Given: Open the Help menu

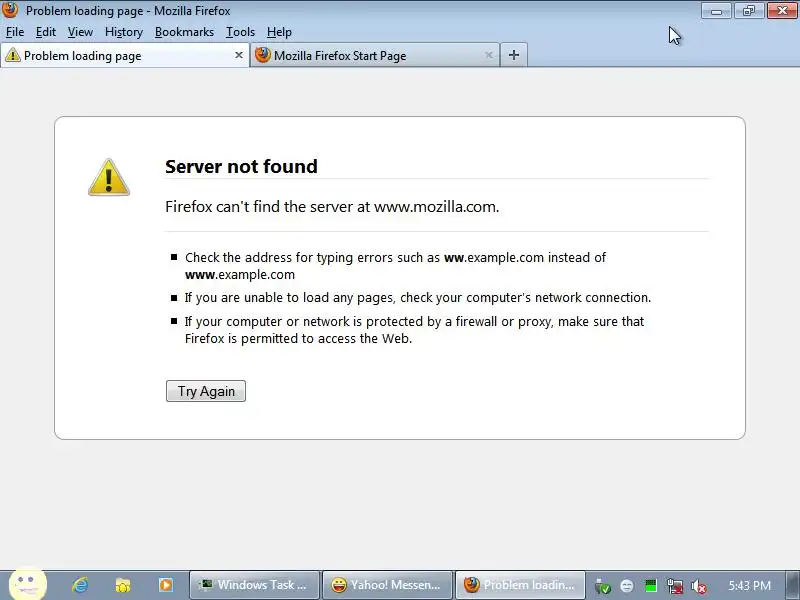Looking at the screenshot, I should pyautogui.click(x=279, y=32).
